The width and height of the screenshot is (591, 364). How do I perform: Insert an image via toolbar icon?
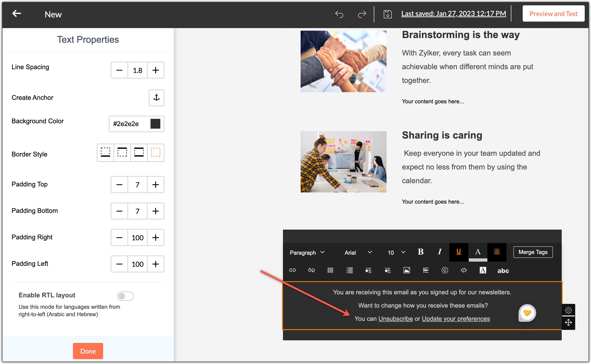tap(407, 270)
